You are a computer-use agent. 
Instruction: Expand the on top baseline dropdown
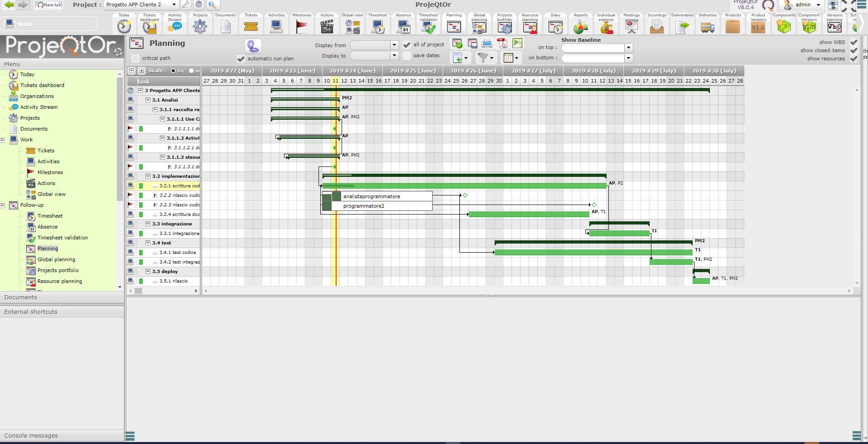click(x=628, y=48)
